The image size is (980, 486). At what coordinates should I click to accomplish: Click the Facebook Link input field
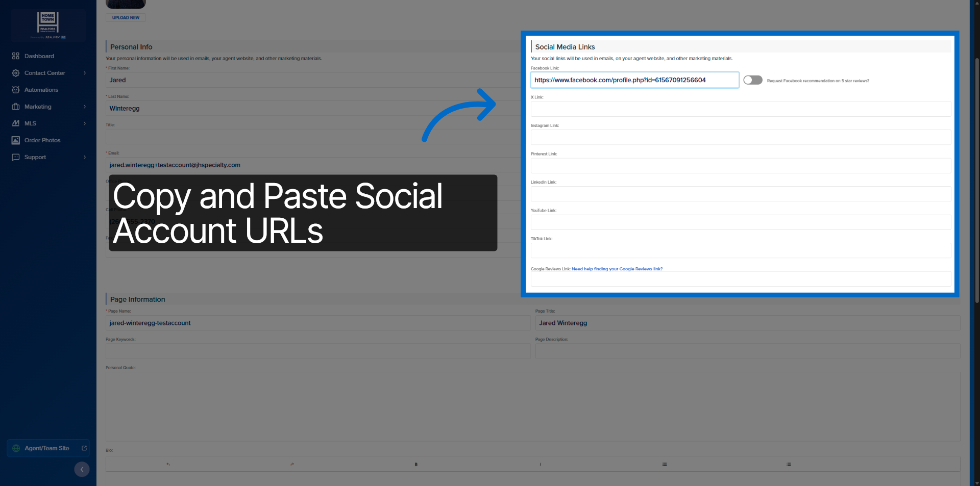pyautogui.click(x=634, y=80)
